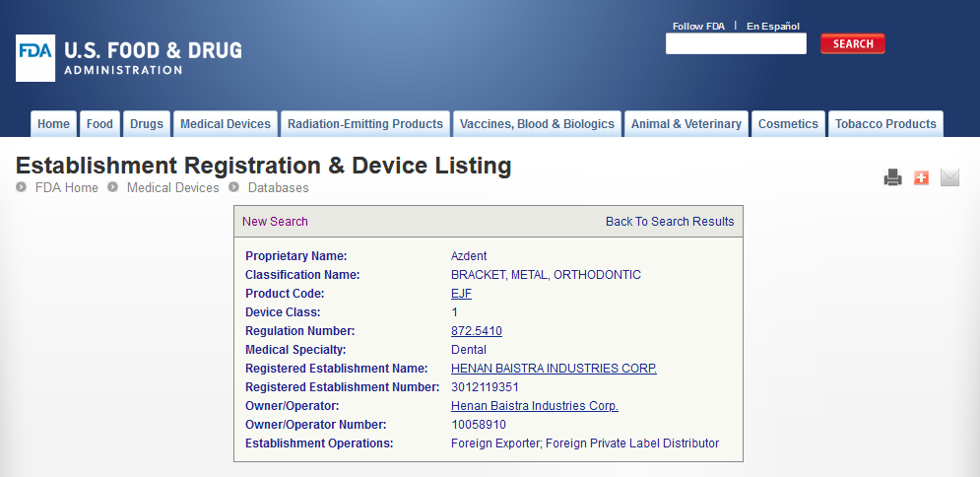
Task: Click the Follow FDA link
Action: coord(698,27)
